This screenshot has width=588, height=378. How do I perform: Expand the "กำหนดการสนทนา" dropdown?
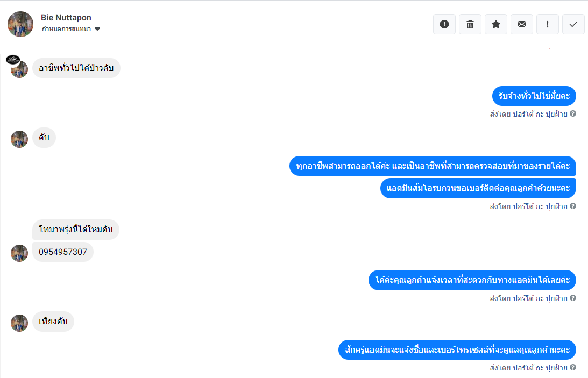coord(67,29)
